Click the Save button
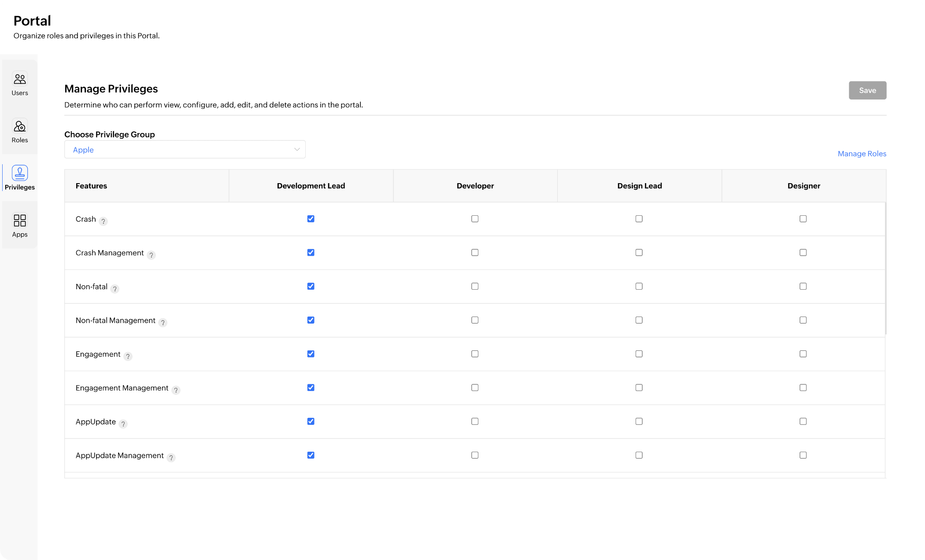The image size is (925, 560). click(x=867, y=90)
